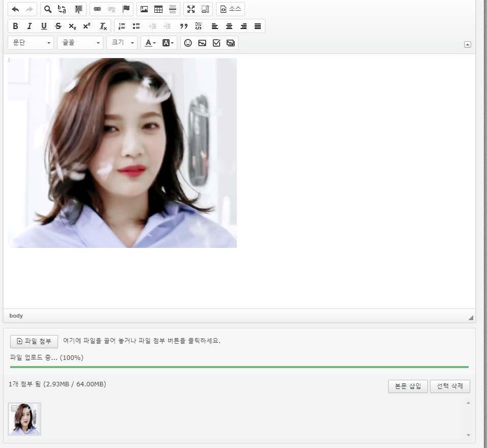The width and height of the screenshot is (487, 448).
Task: Collapse the editor toolbar
Action: point(468,45)
